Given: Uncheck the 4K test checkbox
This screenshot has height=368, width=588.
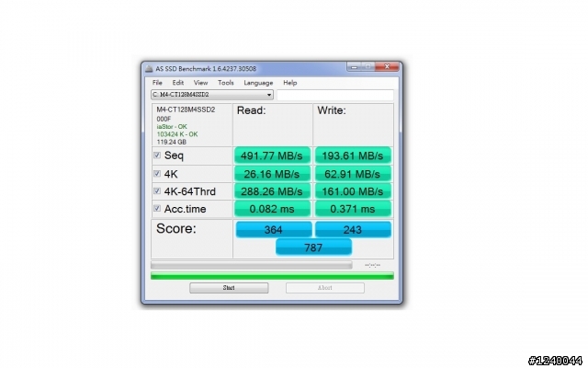Looking at the screenshot, I should tap(157, 174).
